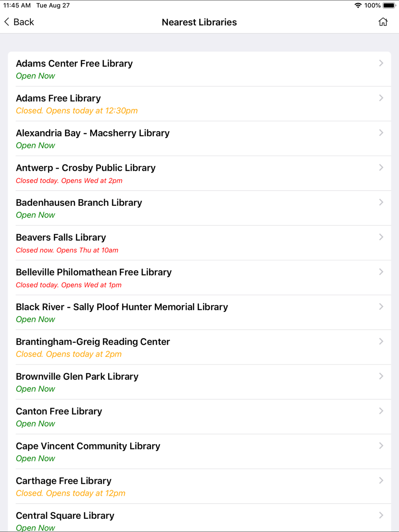Click chevron beside Brownville Glen Park Library
399x532 pixels.
[381, 376]
